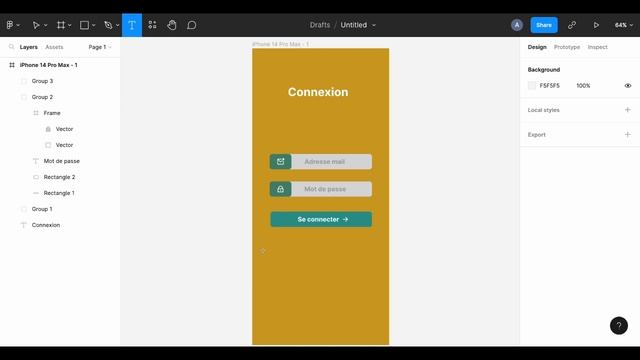Select the Hand tool
Image resolution: width=640 pixels, height=360 pixels.
pos(172,25)
